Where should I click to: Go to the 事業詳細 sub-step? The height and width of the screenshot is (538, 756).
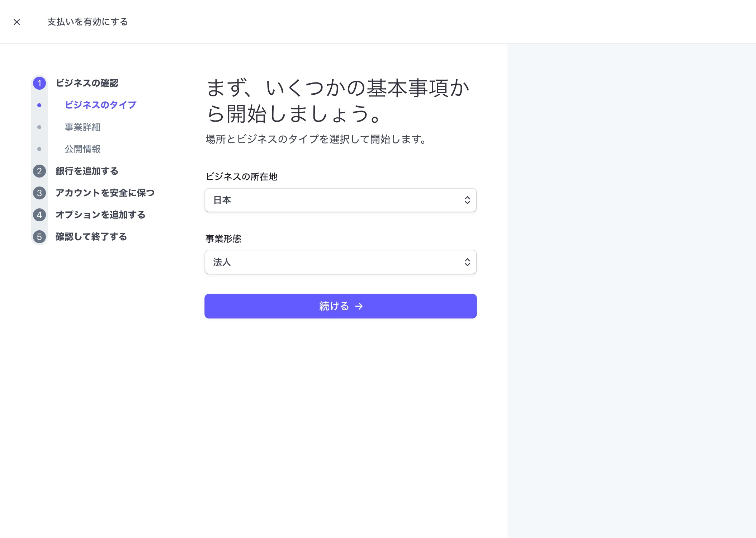[x=82, y=127]
